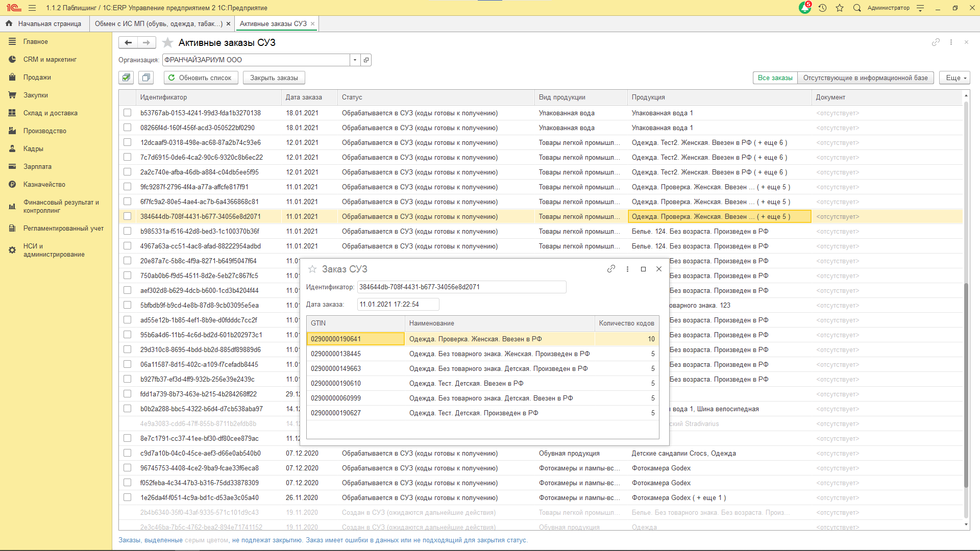Screen dimensions: 980x551
Task: Expand the Организация dropdown arrow
Action: (x=355, y=60)
